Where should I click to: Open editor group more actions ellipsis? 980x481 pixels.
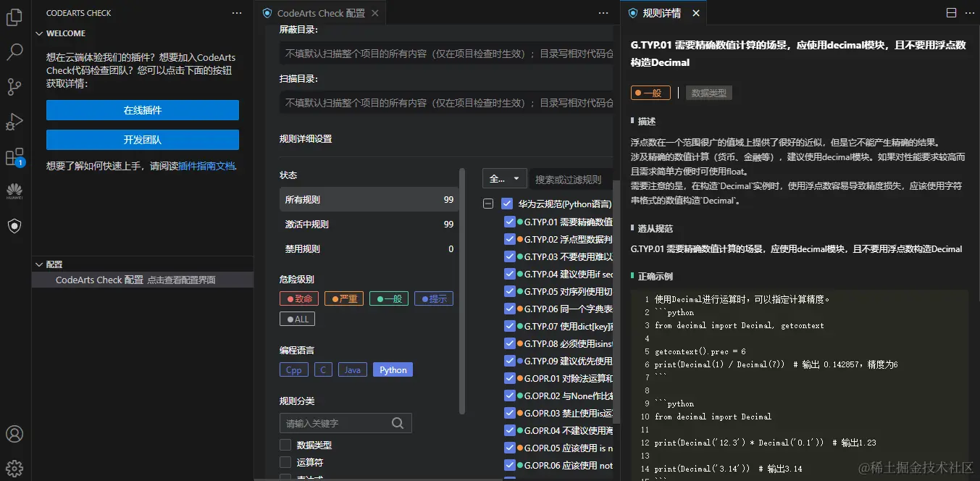pyautogui.click(x=603, y=13)
